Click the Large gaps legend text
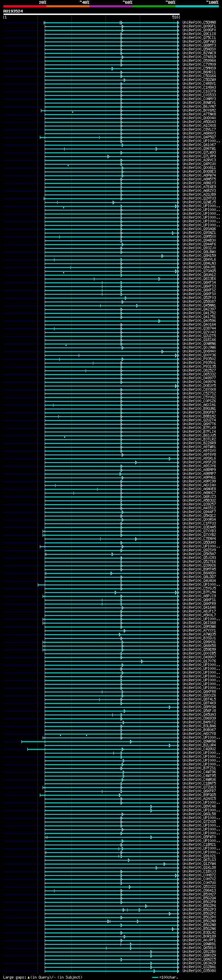 pyautogui.click(x=43, y=977)
